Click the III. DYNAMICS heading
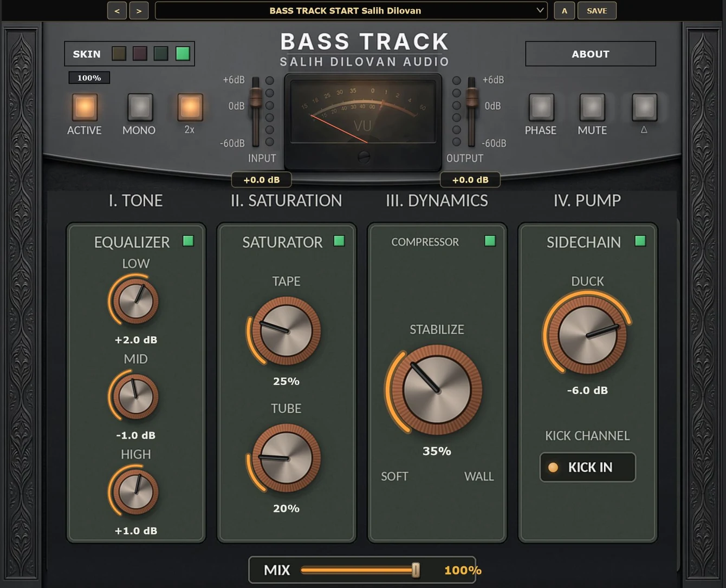This screenshot has height=588, width=726. [x=437, y=201]
